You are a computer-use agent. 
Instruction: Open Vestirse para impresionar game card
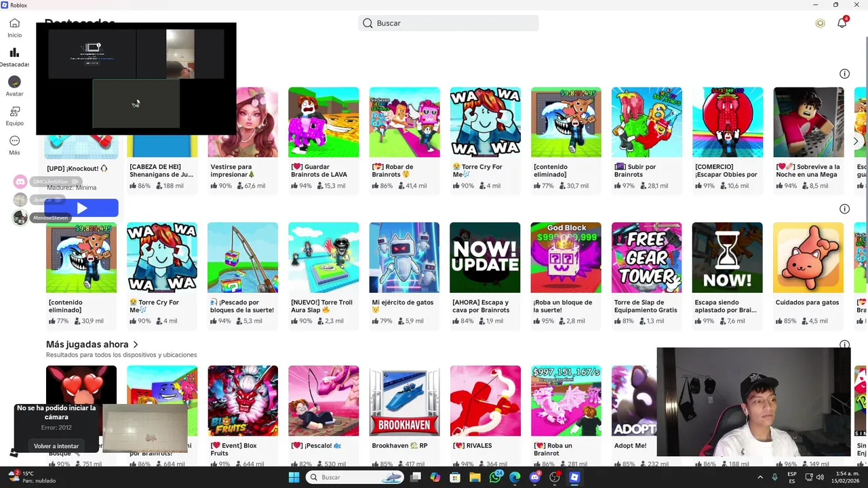pos(243,140)
